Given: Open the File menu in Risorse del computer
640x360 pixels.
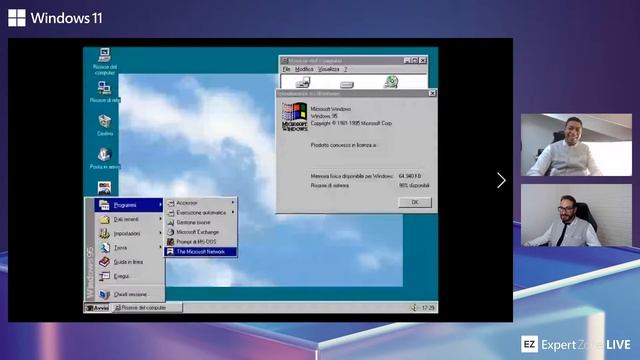Looking at the screenshot, I should coord(287,69).
